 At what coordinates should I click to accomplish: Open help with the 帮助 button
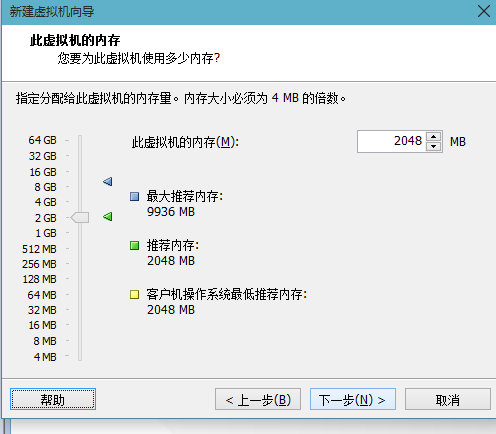tap(53, 399)
